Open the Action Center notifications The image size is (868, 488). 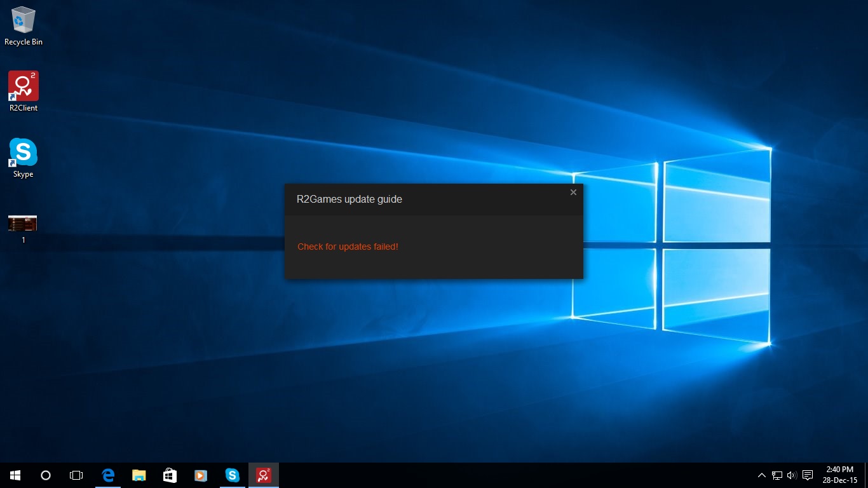click(808, 475)
